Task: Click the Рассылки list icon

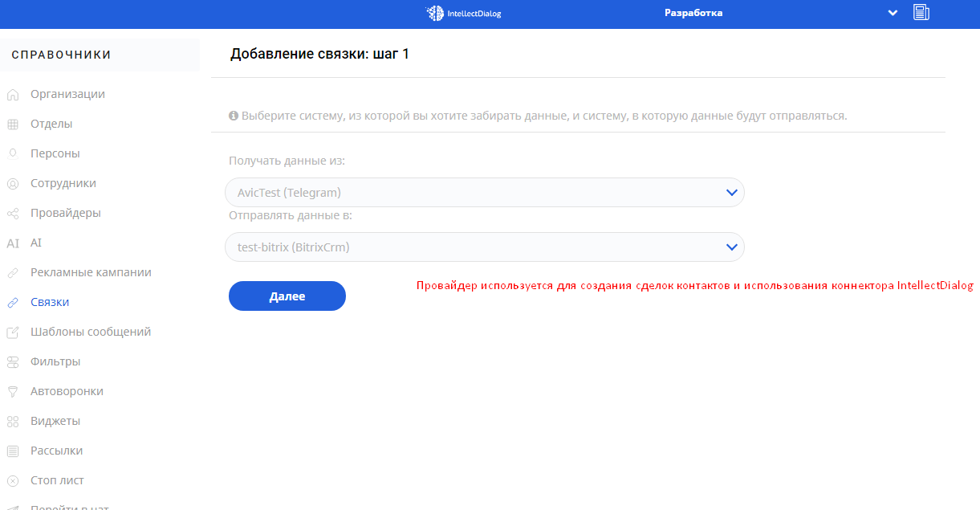Action: (13, 451)
